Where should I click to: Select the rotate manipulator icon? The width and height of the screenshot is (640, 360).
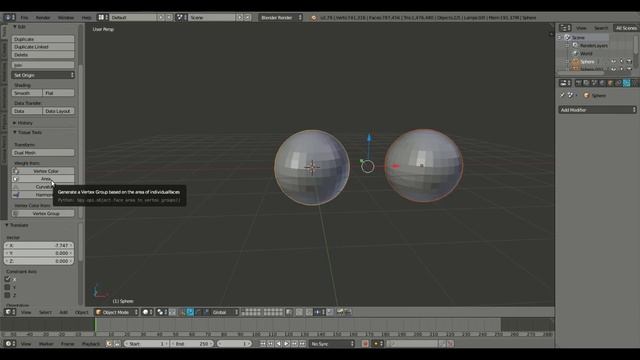pyautogui.click(x=198, y=312)
